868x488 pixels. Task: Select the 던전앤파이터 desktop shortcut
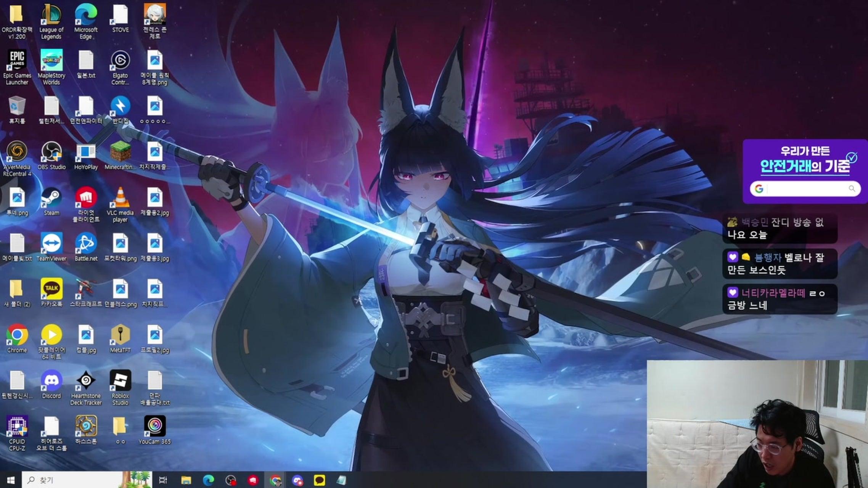(x=86, y=110)
